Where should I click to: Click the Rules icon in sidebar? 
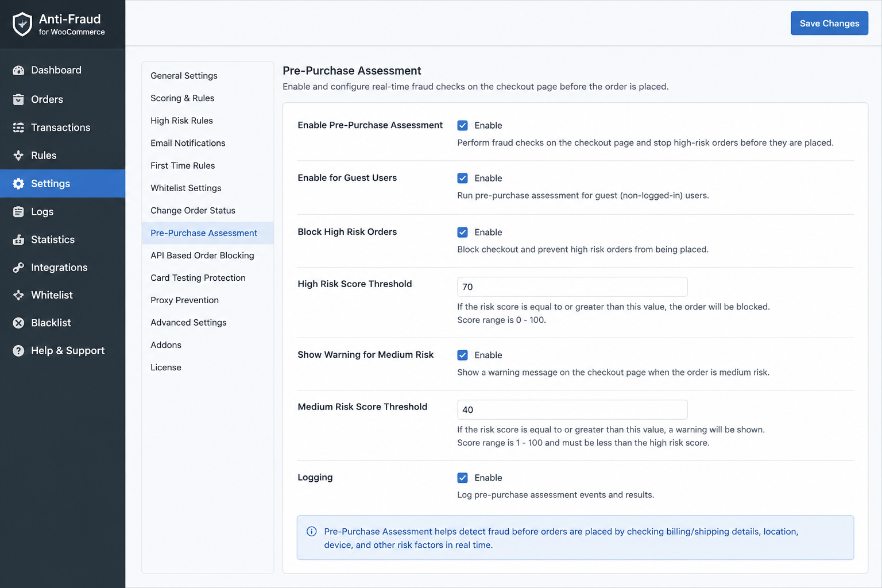pyautogui.click(x=18, y=156)
